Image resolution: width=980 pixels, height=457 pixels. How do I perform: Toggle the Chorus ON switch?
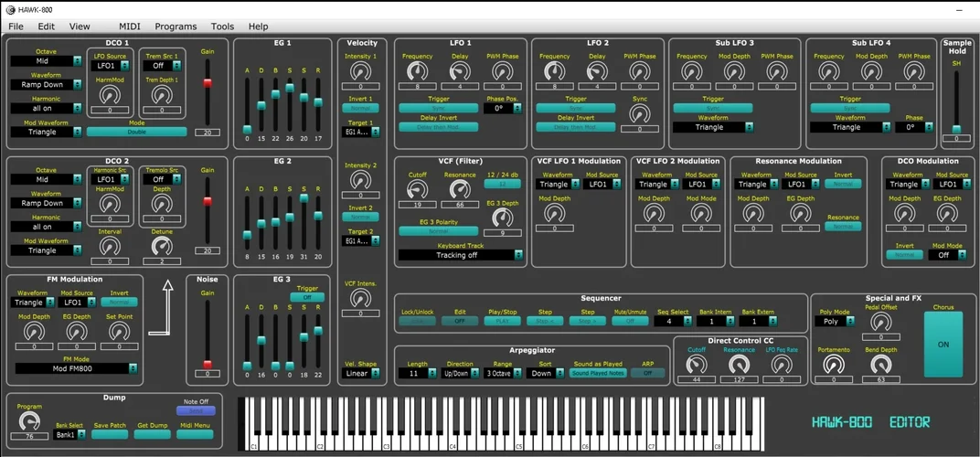(x=943, y=345)
